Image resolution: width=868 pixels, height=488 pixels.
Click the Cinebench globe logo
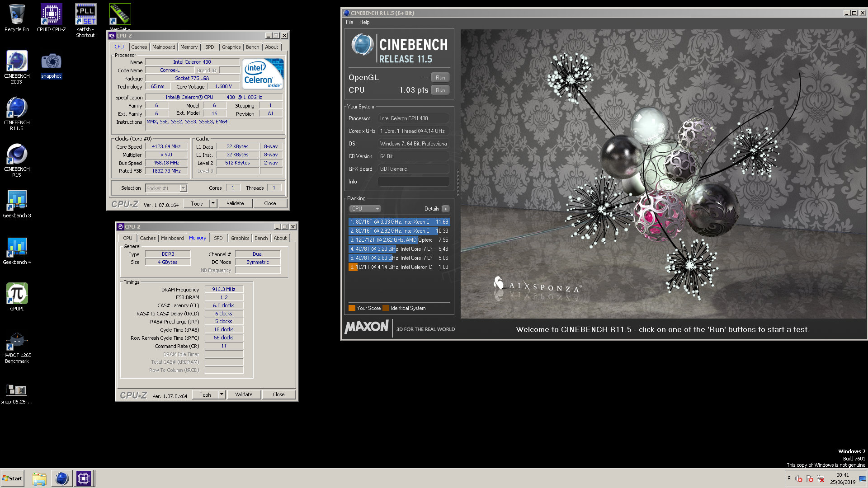click(363, 45)
